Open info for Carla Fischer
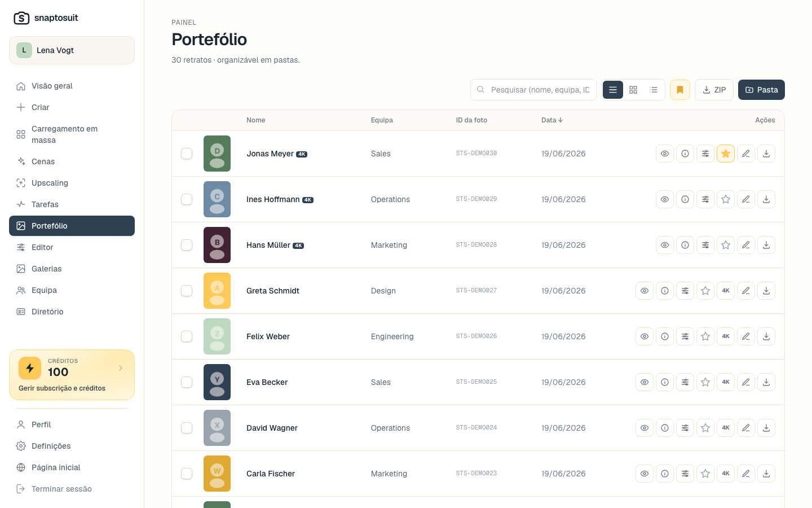The width and height of the screenshot is (812, 508). tap(665, 474)
